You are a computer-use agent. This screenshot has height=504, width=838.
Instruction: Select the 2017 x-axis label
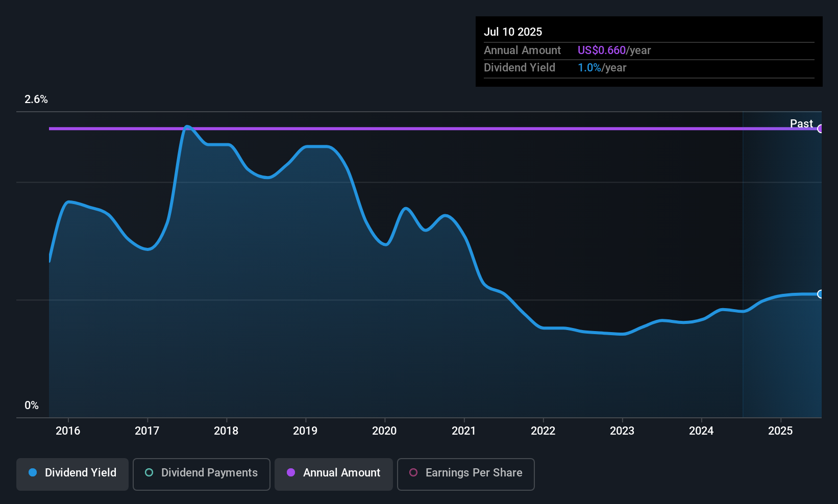[x=147, y=431]
